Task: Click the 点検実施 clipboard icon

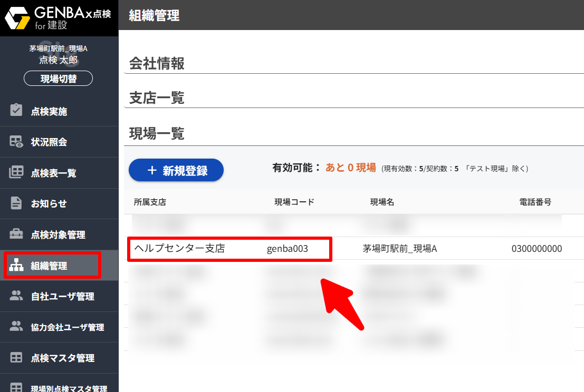Action: [16, 111]
